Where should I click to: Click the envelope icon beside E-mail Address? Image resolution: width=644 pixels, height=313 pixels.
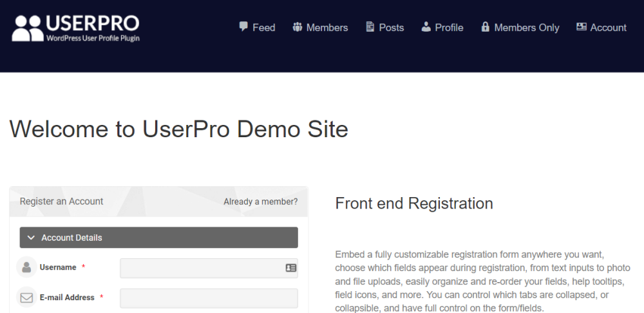point(26,298)
